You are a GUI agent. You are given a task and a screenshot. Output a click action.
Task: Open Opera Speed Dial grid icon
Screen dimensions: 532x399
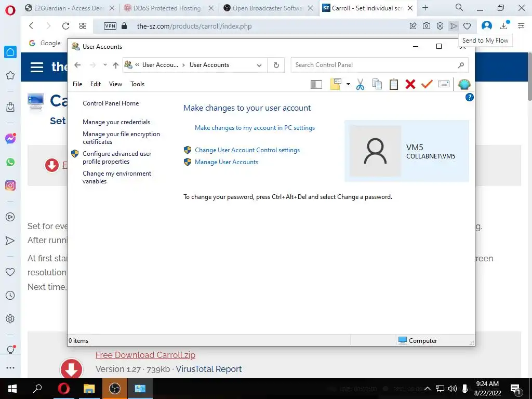pyautogui.click(x=83, y=26)
